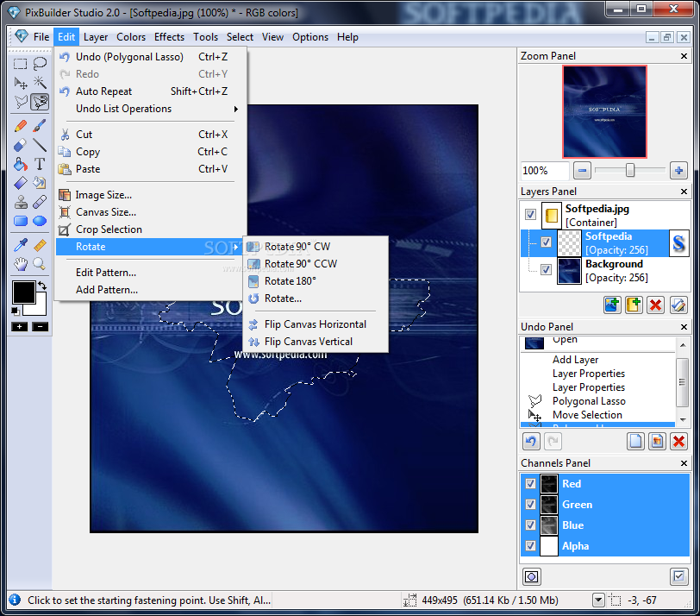The image size is (700, 616).
Task: Choose Flip Canvas Horizontal
Action: point(316,324)
